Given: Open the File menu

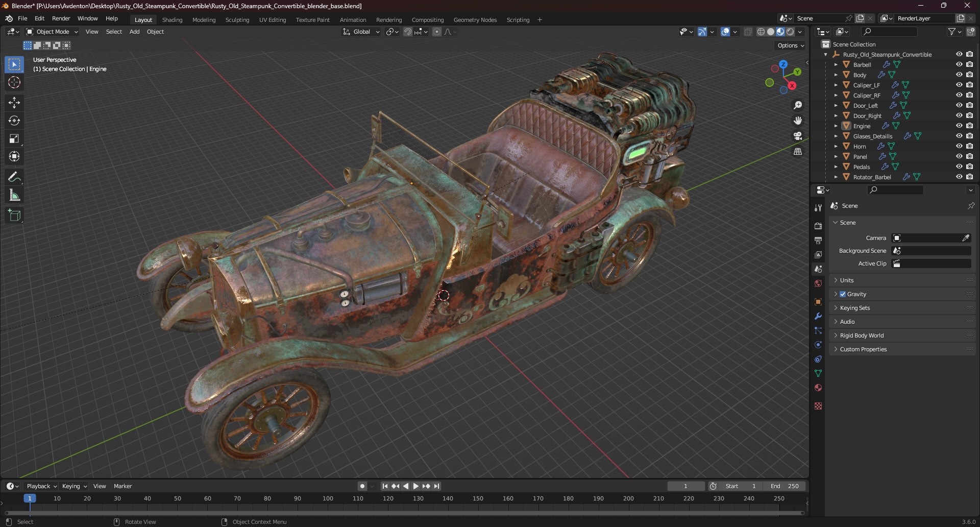Looking at the screenshot, I should pyautogui.click(x=22, y=18).
